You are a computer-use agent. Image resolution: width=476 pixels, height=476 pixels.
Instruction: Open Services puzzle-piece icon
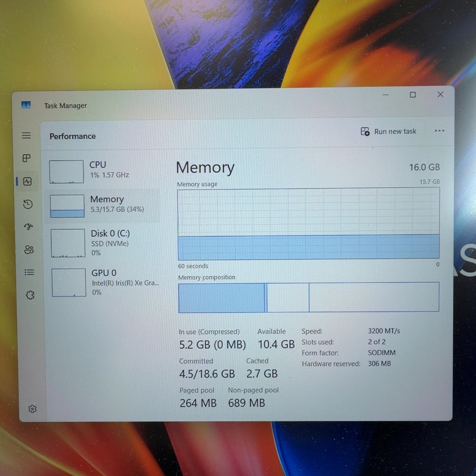[x=30, y=295]
